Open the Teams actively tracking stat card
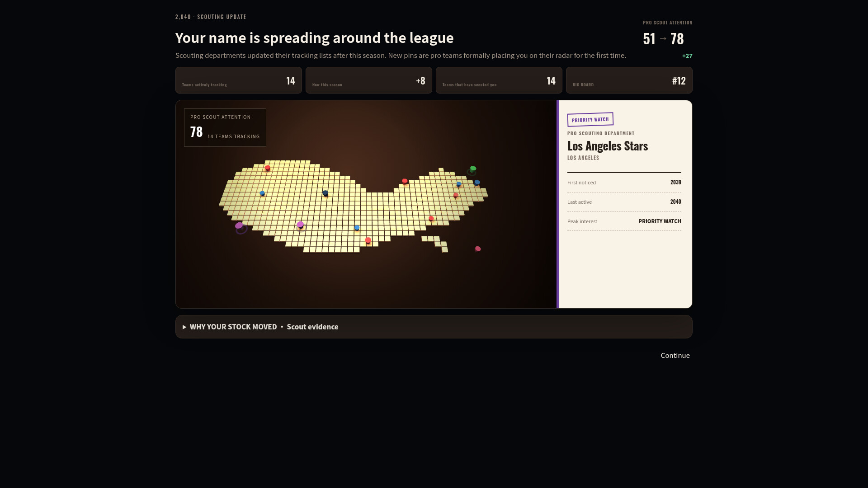 239,80
